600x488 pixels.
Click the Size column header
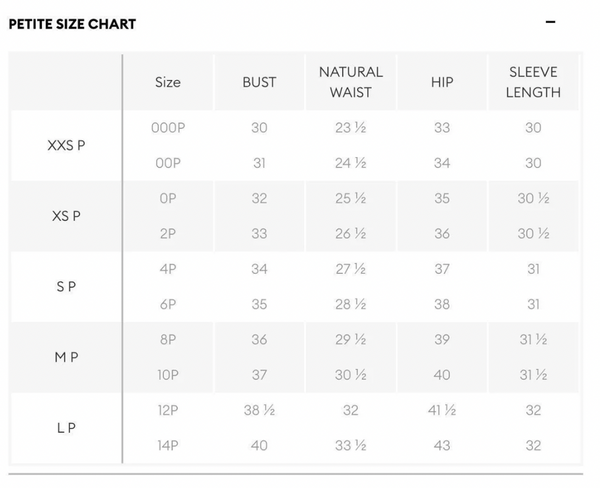point(168,82)
